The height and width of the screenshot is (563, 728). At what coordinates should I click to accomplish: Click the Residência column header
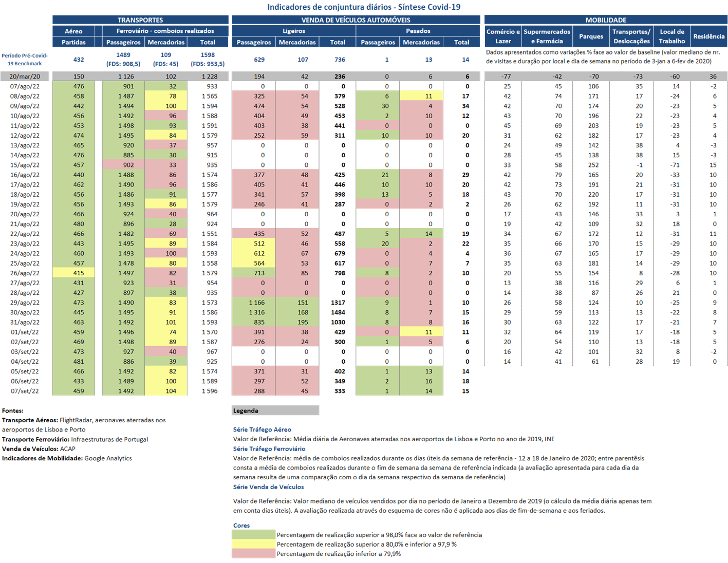(709, 36)
